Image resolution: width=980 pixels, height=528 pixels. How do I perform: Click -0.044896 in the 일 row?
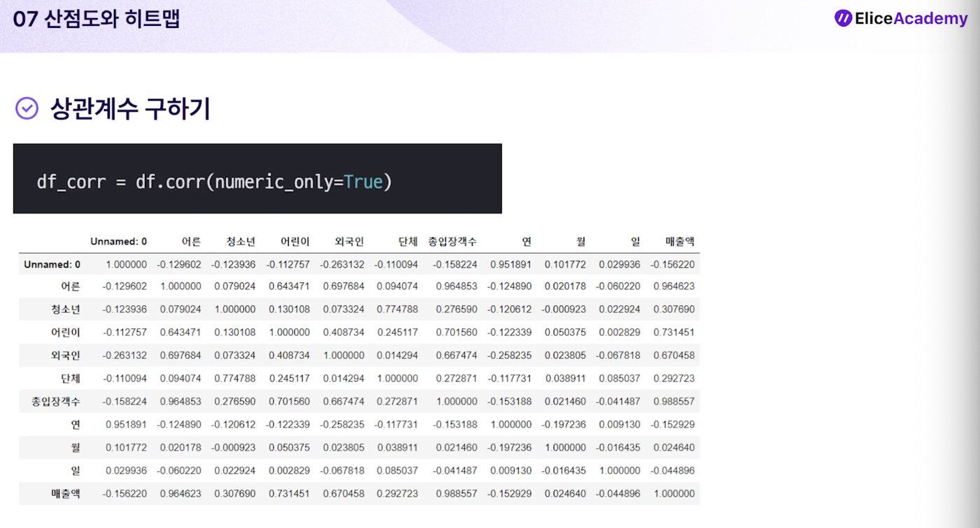[672, 471]
